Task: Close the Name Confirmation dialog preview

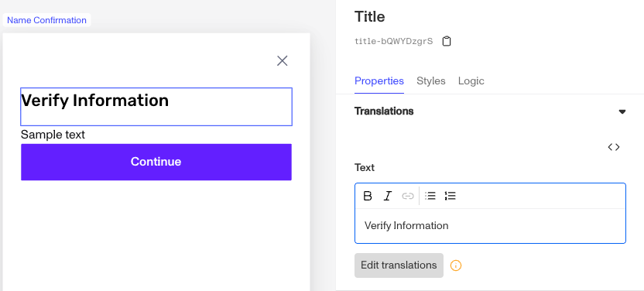Action: coord(283,60)
